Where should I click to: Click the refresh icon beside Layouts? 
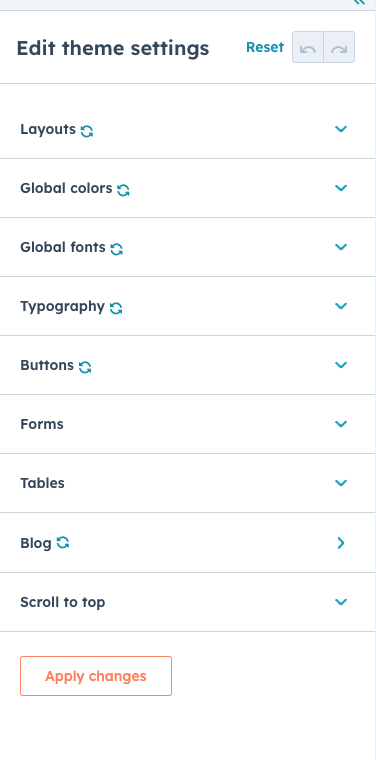[x=87, y=131]
